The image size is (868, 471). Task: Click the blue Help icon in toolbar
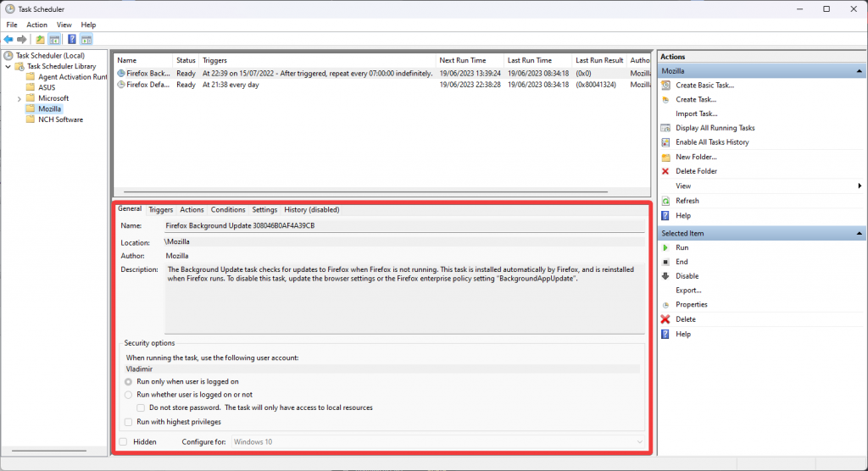[72, 39]
